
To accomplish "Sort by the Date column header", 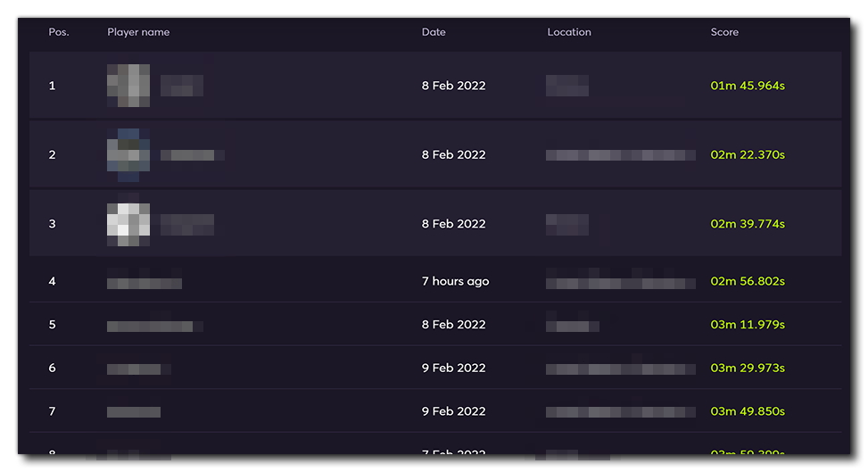I will point(434,32).
